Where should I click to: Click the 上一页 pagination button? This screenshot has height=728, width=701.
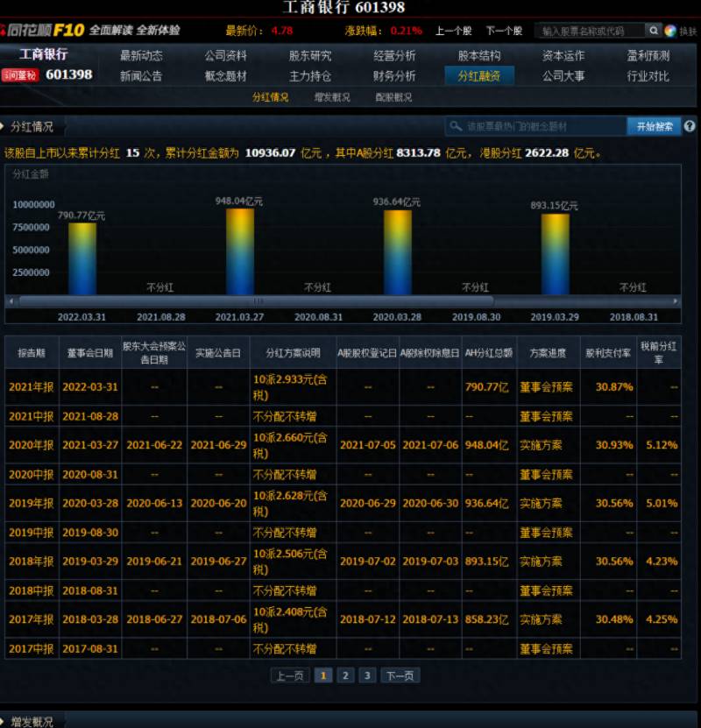290,675
